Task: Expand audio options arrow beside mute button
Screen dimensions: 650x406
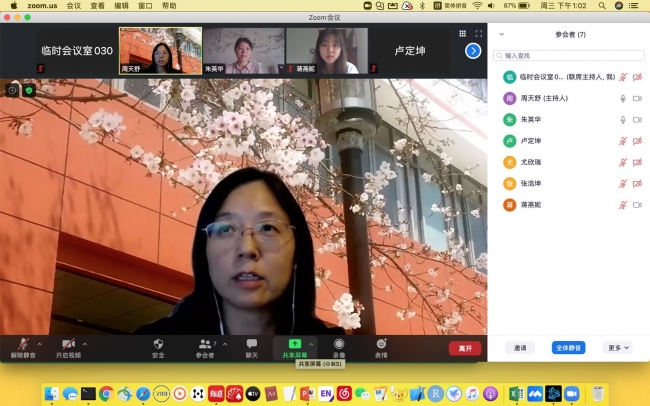Action: (x=38, y=343)
